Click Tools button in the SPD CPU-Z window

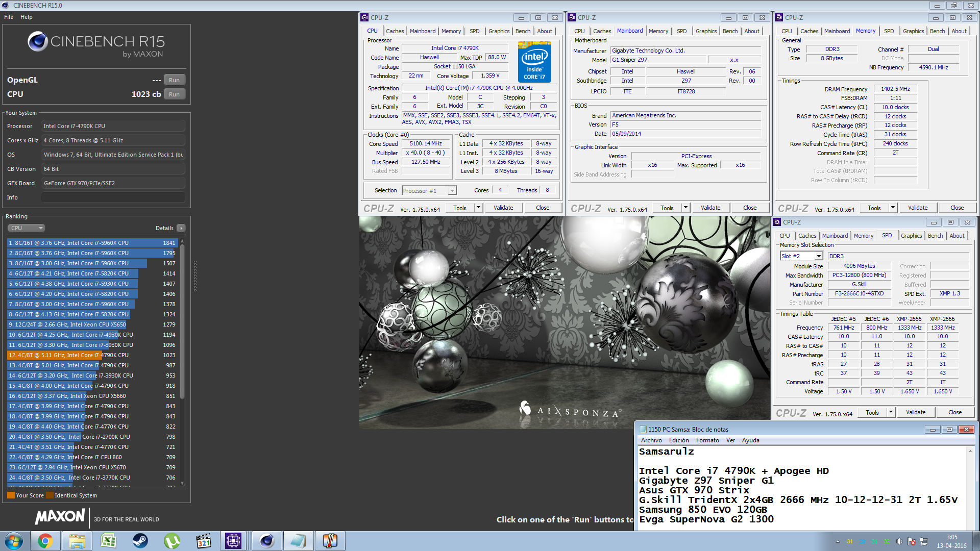(872, 412)
